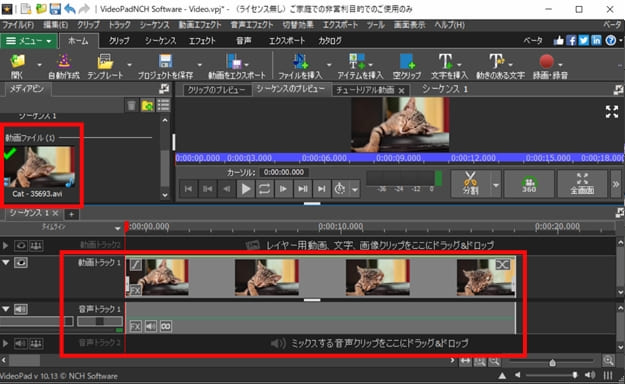Open dropdown arrow next to テンプレート

point(129,65)
